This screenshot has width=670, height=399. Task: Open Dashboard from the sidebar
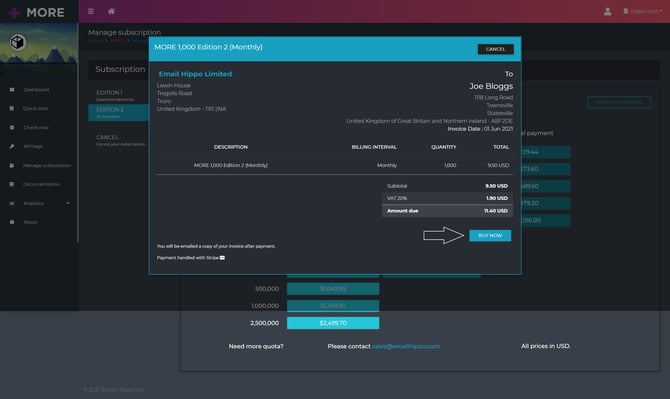(x=36, y=90)
